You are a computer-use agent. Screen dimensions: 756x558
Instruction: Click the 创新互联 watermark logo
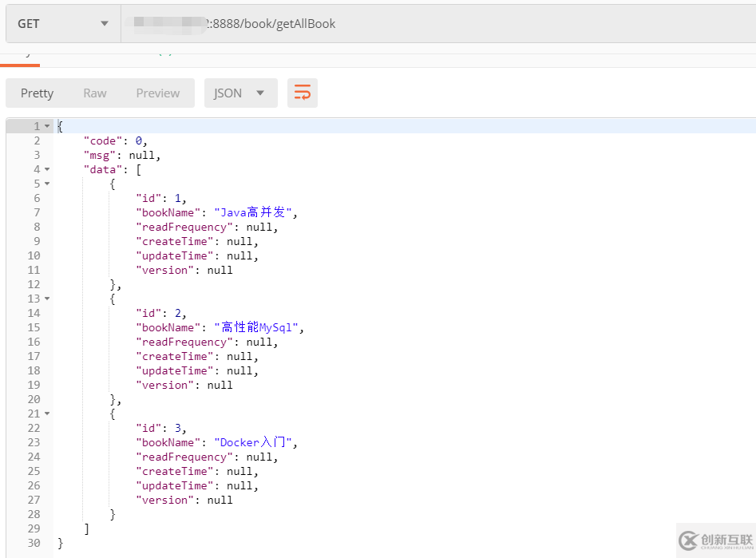pyautogui.click(x=716, y=540)
